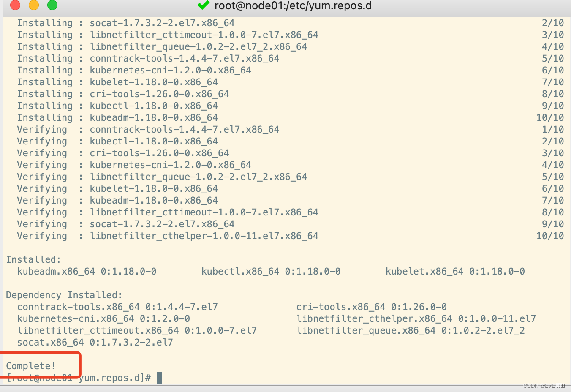Click 'cri-tools-1.26.0-0.x86_64' on the Installing line
Viewport: 571px width, 392px height.
pos(159,94)
